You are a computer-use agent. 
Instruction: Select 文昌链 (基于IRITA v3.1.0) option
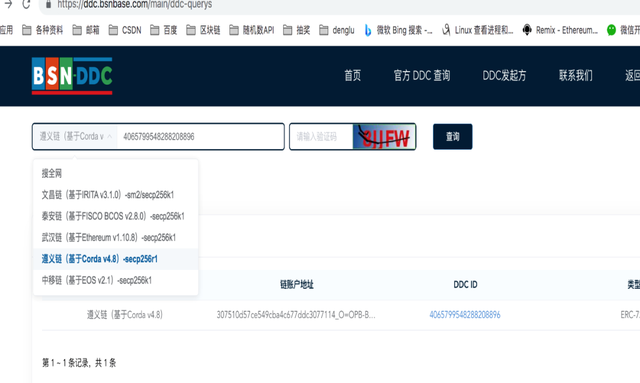pos(116,195)
